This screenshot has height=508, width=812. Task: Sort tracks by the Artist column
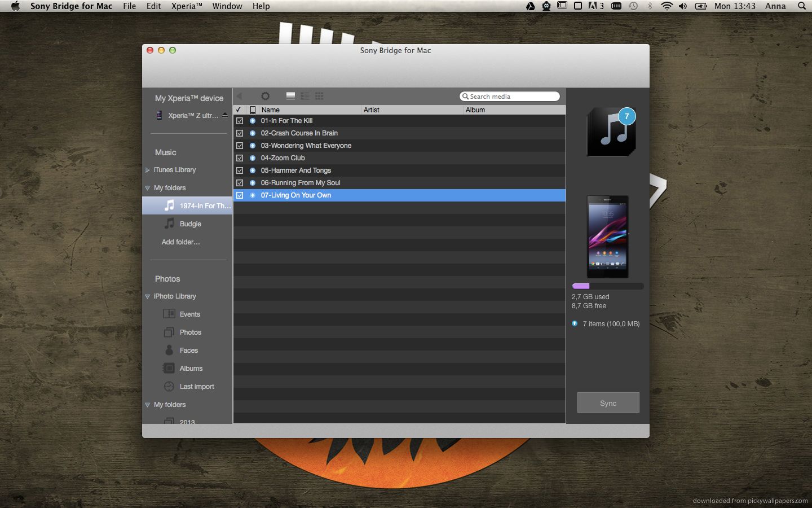click(412, 110)
